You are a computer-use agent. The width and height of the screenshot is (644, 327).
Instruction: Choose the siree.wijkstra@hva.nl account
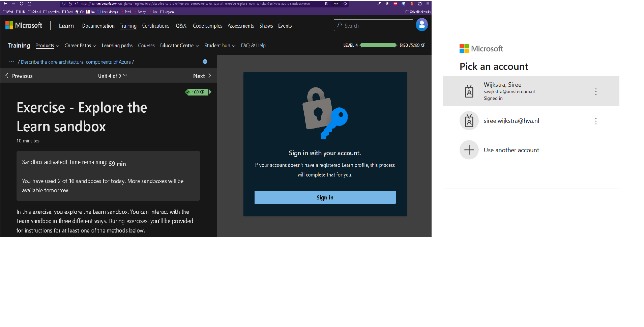[531, 121]
